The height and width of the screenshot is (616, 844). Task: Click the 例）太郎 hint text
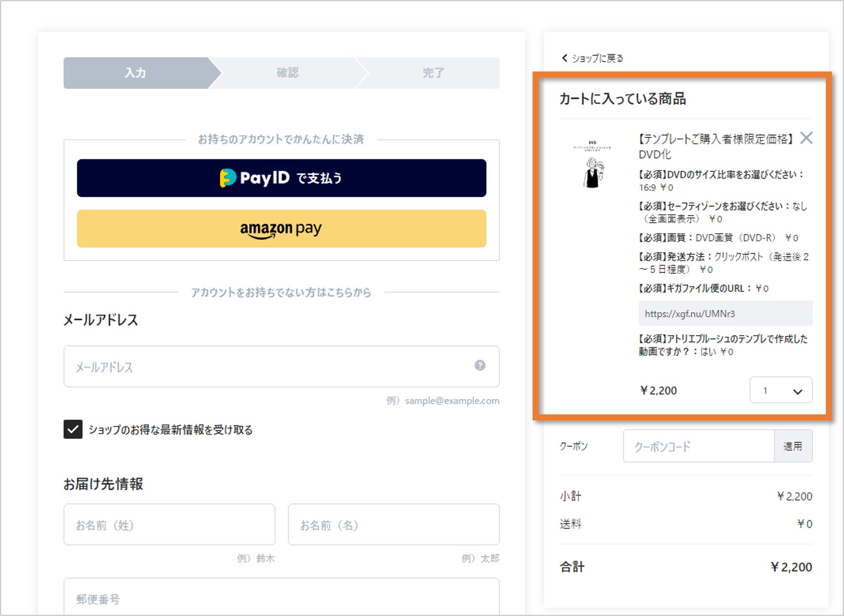click(x=481, y=558)
